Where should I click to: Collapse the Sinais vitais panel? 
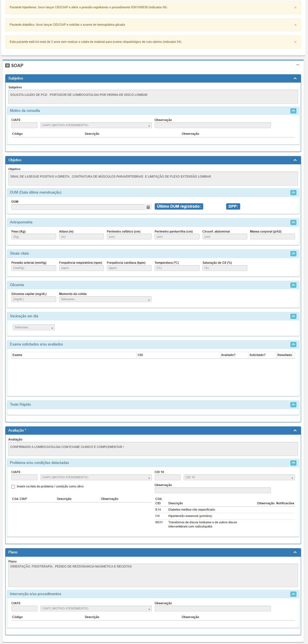pyautogui.click(x=293, y=254)
